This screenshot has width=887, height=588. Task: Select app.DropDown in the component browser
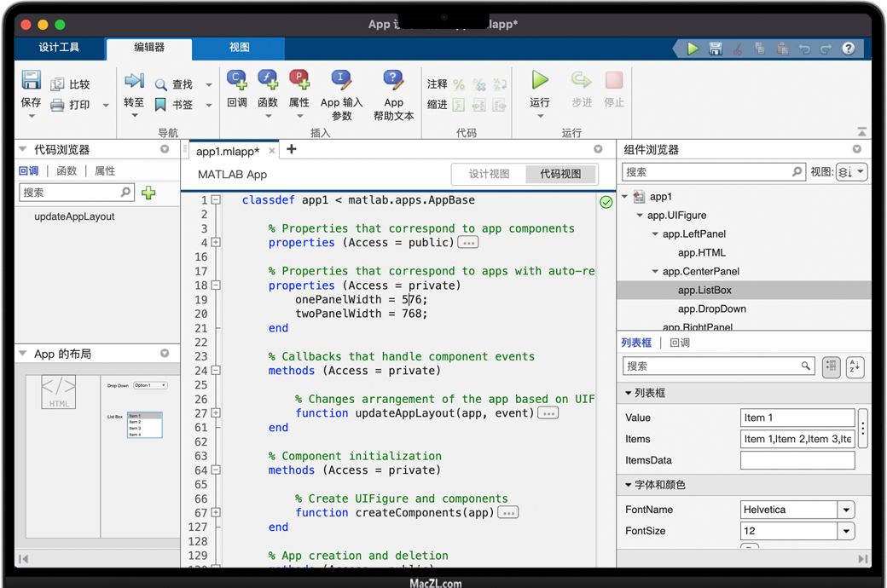711,309
